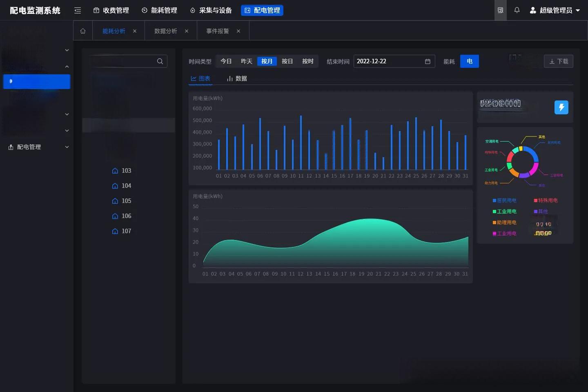Click the blue lightning bolt icon
This screenshot has height=392, width=588.
pos(561,107)
